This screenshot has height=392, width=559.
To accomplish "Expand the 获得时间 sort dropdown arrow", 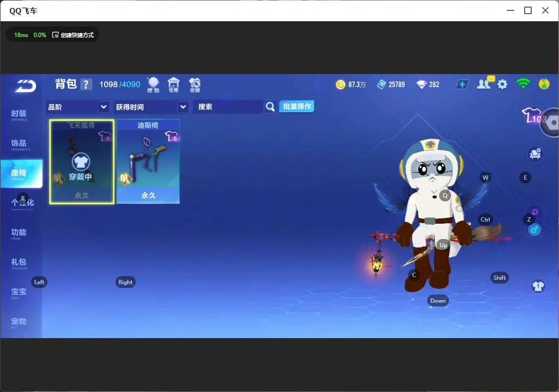I will pos(183,107).
